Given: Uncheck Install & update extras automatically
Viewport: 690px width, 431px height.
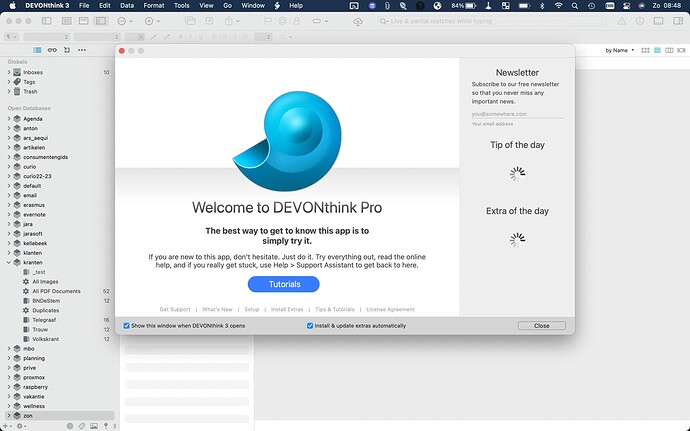Looking at the screenshot, I should point(310,326).
